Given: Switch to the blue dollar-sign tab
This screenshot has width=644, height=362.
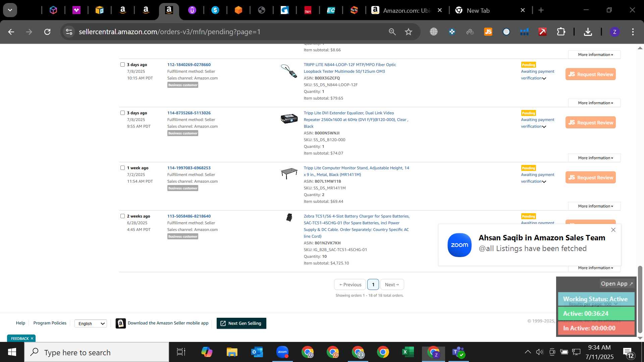Looking at the screenshot, I should (215, 10).
